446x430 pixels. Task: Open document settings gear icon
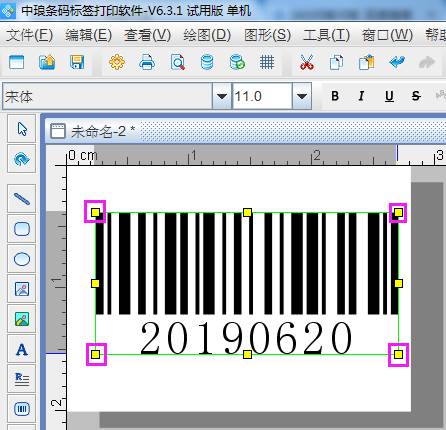tap(117, 62)
